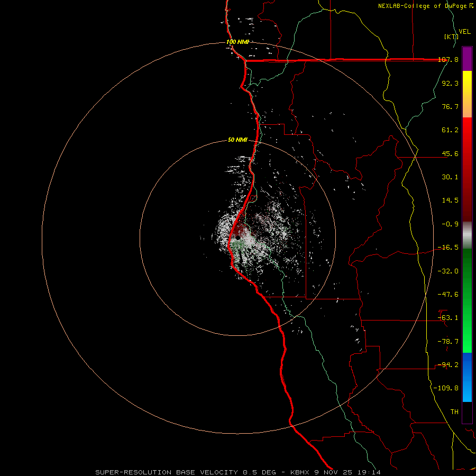The height and width of the screenshot is (476, 476).
Task: Click the 100 NMI range ring label
Action: click(x=237, y=42)
